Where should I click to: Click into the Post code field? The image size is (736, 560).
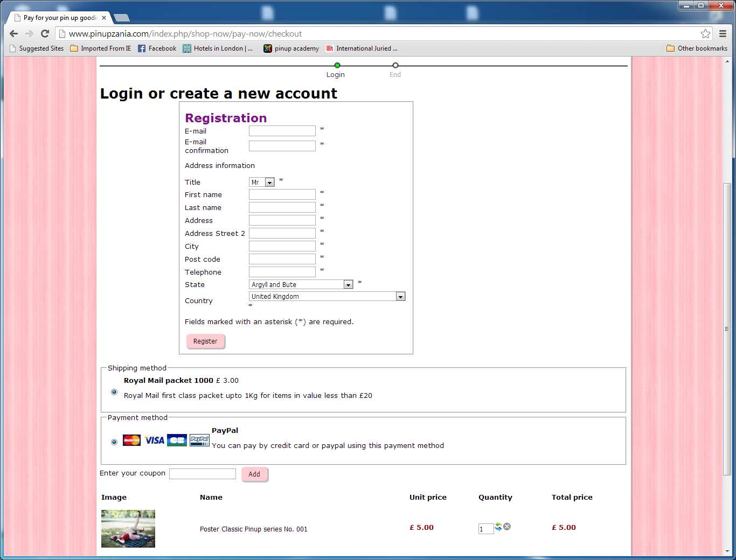point(282,259)
